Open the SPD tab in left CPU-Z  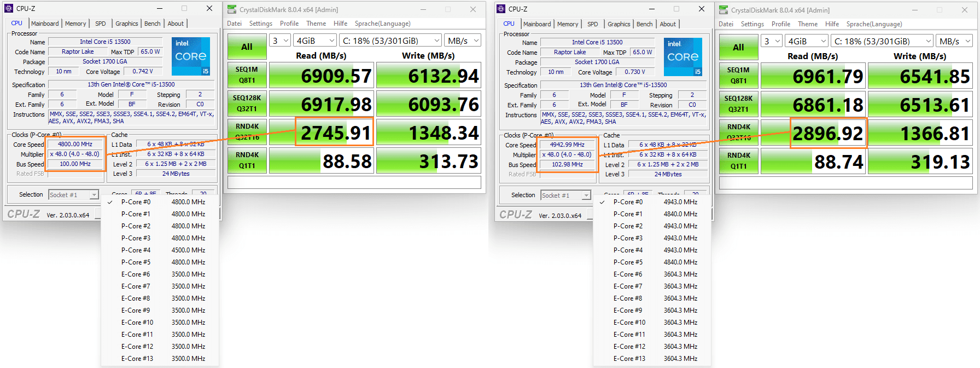click(101, 24)
